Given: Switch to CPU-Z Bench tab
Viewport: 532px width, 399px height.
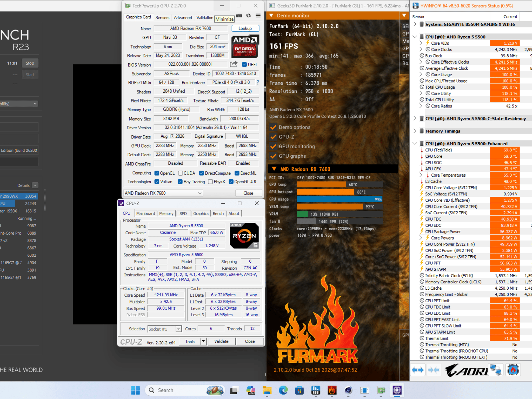Looking at the screenshot, I should tap(218, 213).
